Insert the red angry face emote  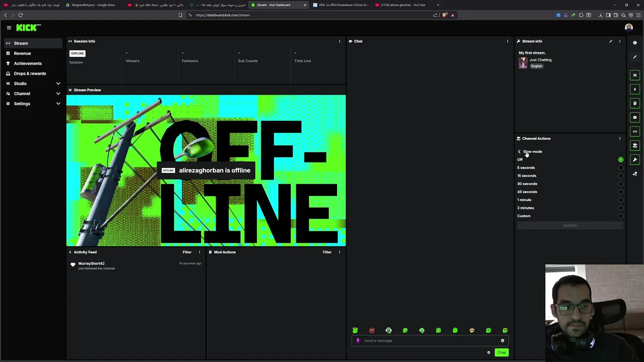[x=372, y=330]
